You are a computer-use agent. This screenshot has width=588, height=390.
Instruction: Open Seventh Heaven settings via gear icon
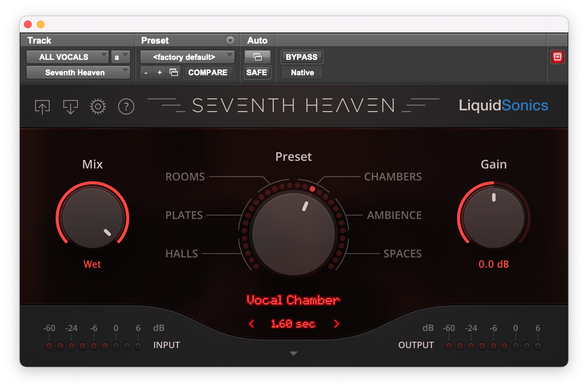[x=98, y=106]
